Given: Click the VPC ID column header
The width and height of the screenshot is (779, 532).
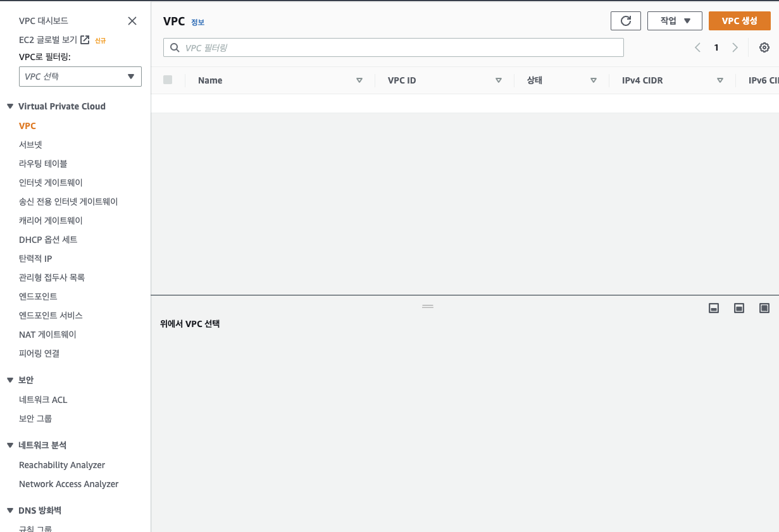Looking at the screenshot, I should point(402,80).
